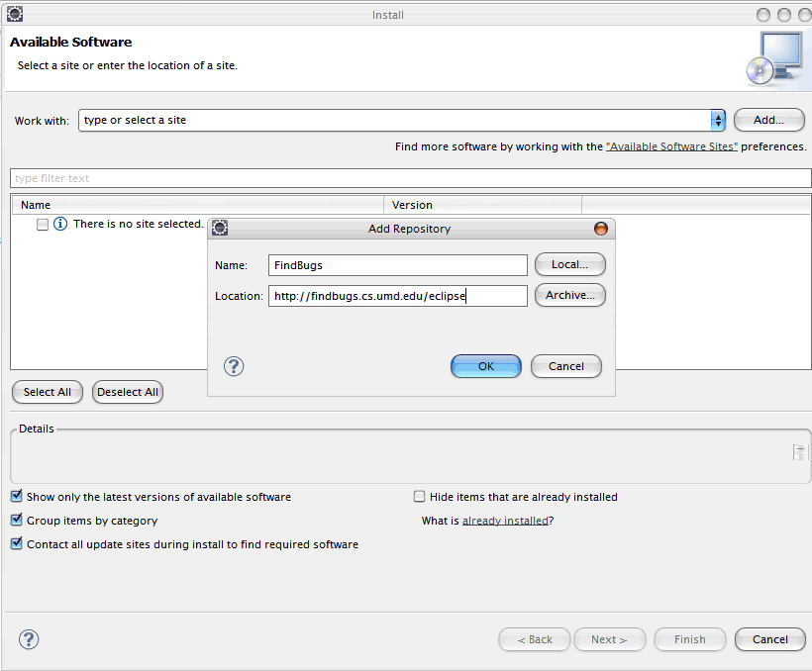Click the install CD monitor icon in header
The image size is (812, 671).
pos(772,58)
